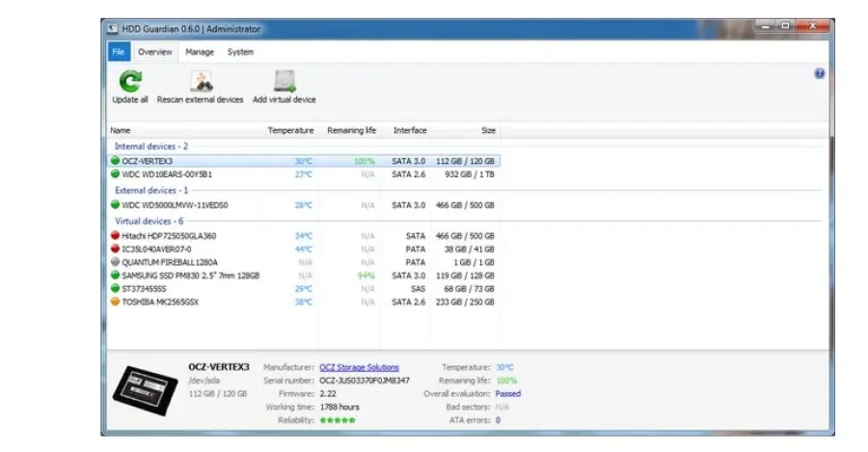The width and height of the screenshot is (868, 452).
Task: Click the Passed overall evaluation link
Action: tap(507, 394)
